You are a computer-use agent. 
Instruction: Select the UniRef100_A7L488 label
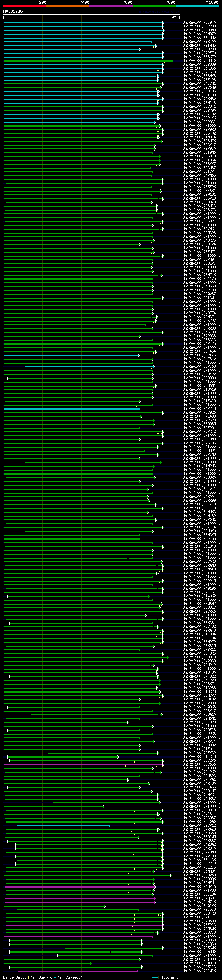[199, 416]
